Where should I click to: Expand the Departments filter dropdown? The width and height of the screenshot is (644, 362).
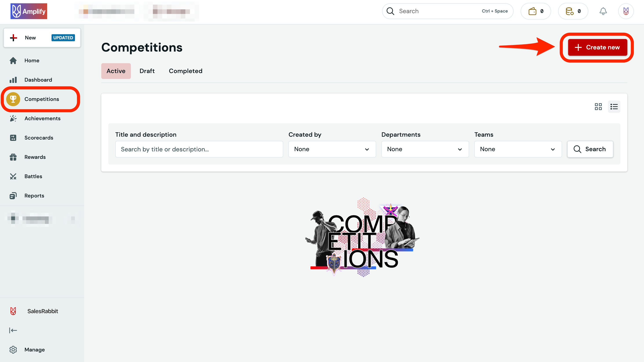coord(425,149)
